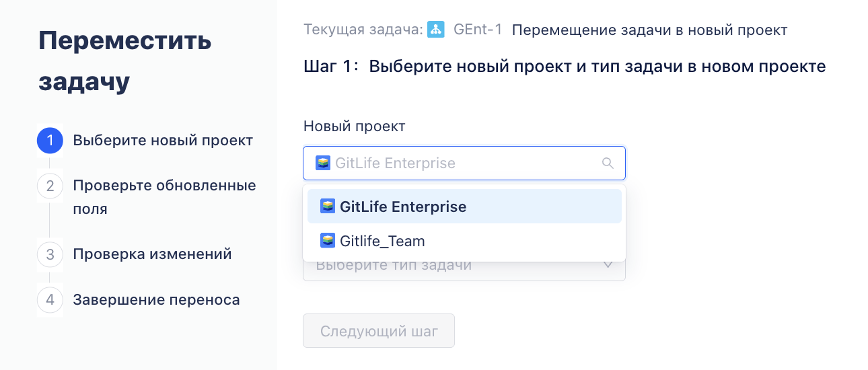This screenshot has width=868, height=370.
Task: Click the GEnt-1 task type icon
Action: [x=436, y=30]
